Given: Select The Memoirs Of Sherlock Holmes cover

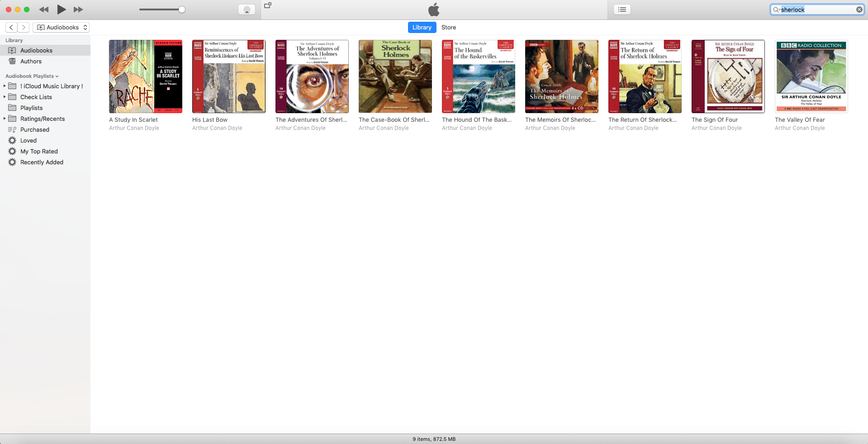Looking at the screenshot, I should pyautogui.click(x=562, y=76).
